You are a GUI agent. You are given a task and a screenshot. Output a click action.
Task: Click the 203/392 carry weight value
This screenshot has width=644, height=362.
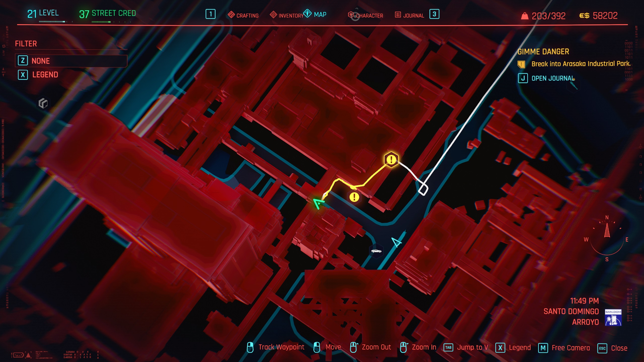pyautogui.click(x=548, y=16)
